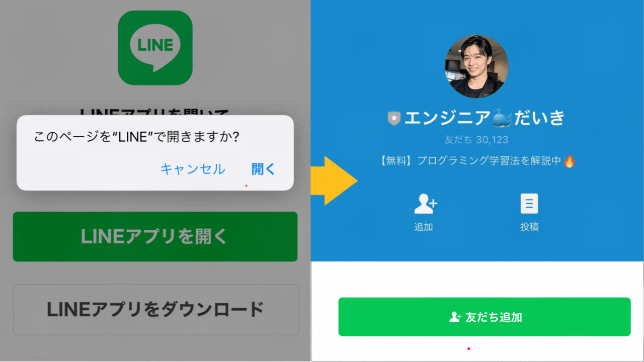Tap the 投稿 posts document icon
This screenshot has width=644, height=362.
coord(529,204)
